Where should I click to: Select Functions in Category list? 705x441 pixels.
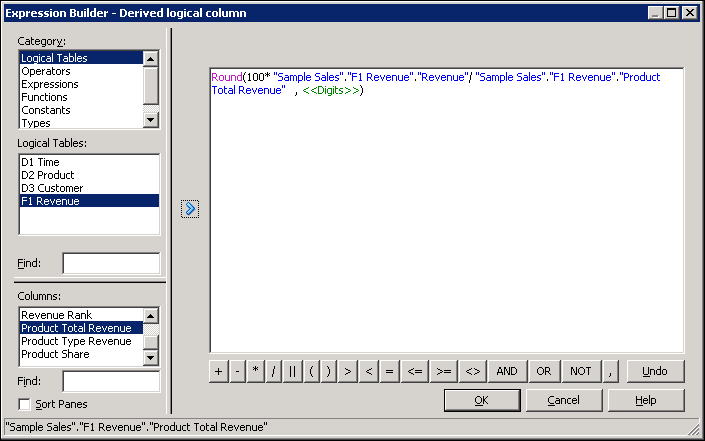[81, 97]
